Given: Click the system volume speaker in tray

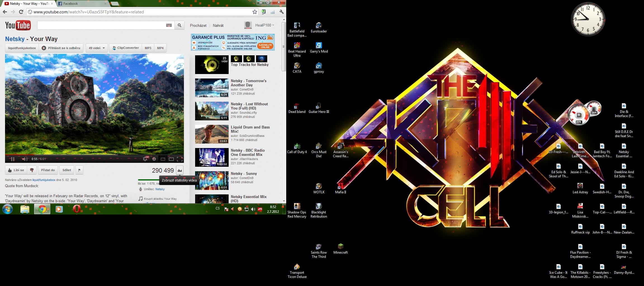Looking at the screenshot, I should (253, 209).
